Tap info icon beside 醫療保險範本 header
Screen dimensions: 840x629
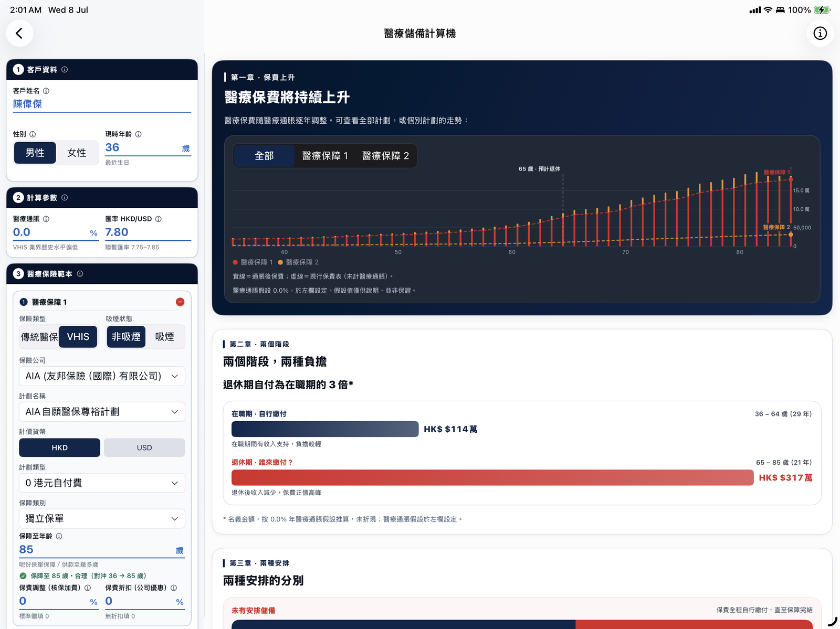pyautogui.click(x=80, y=274)
